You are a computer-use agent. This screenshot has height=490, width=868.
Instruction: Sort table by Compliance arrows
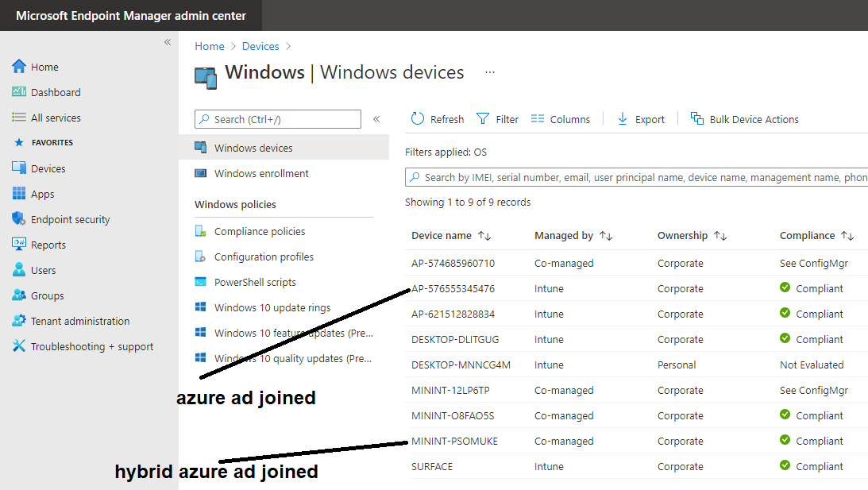[x=847, y=236]
